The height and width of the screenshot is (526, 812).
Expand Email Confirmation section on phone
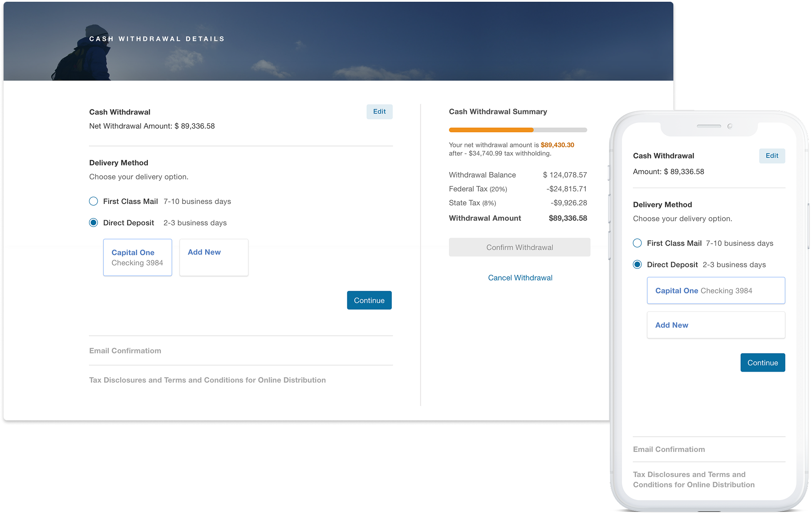coord(669,449)
